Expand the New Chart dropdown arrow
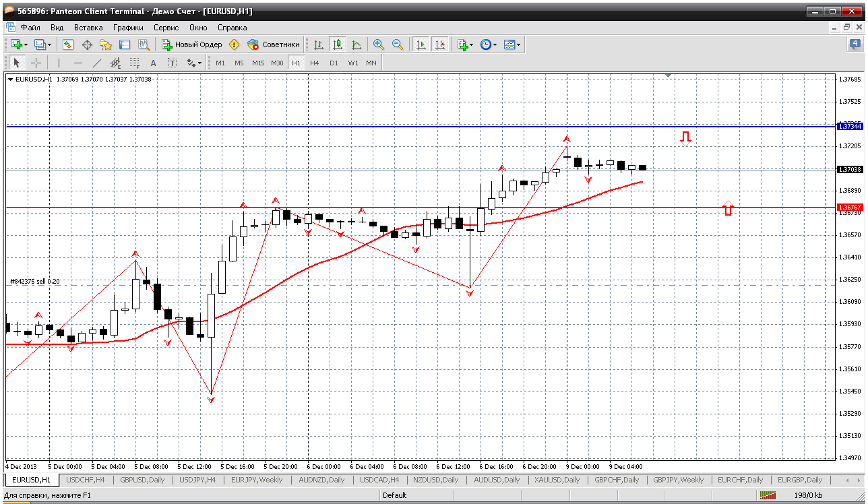The height and width of the screenshot is (504, 868). [x=26, y=45]
